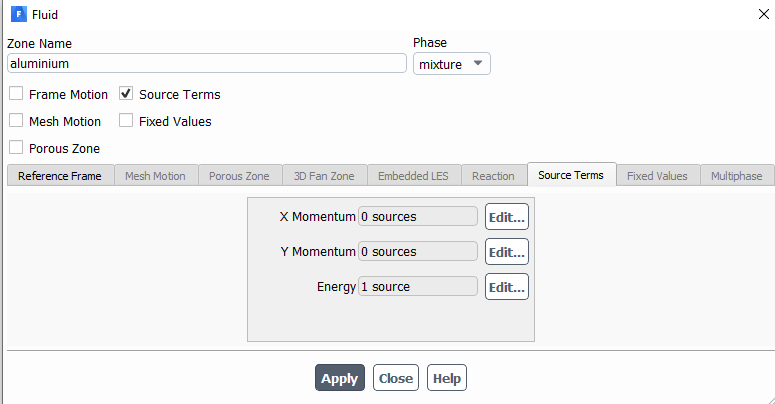Click the Energy source count field
The image size is (775, 404).
(x=417, y=287)
